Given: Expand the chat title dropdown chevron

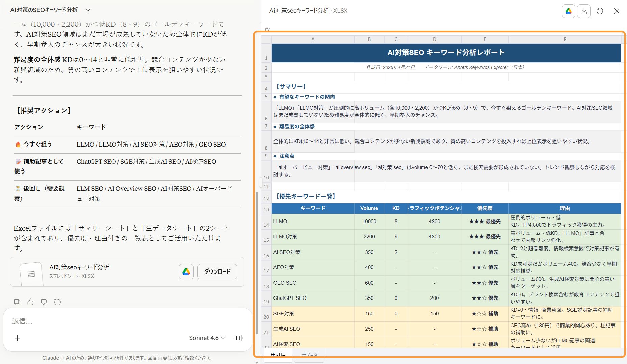Looking at the screenshot, I should 88,10.
